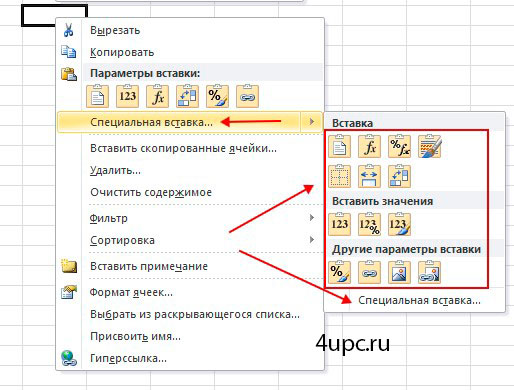Click the Формат ячеек icon

coord(69,292)
